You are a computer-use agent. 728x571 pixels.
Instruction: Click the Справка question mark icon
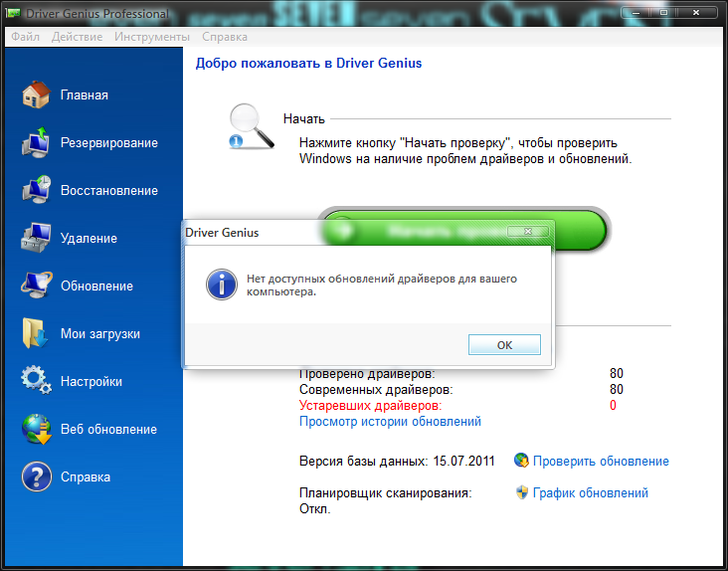click(36, 476)
